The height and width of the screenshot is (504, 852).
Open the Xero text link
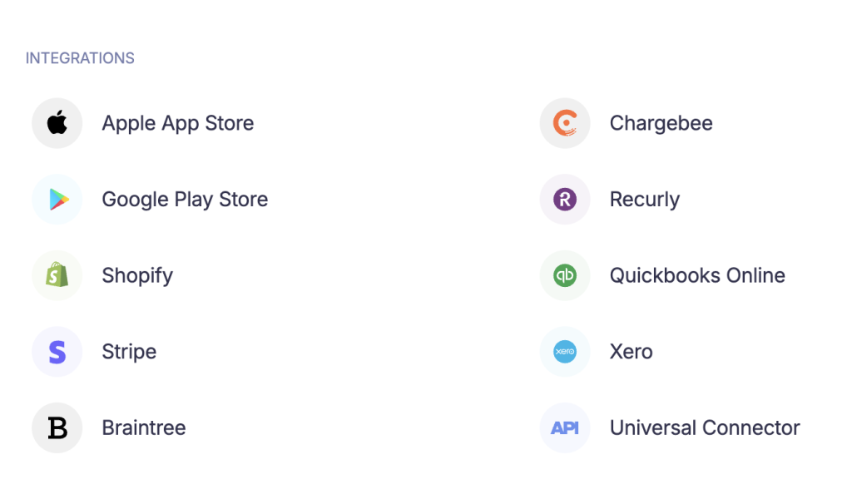631,352
